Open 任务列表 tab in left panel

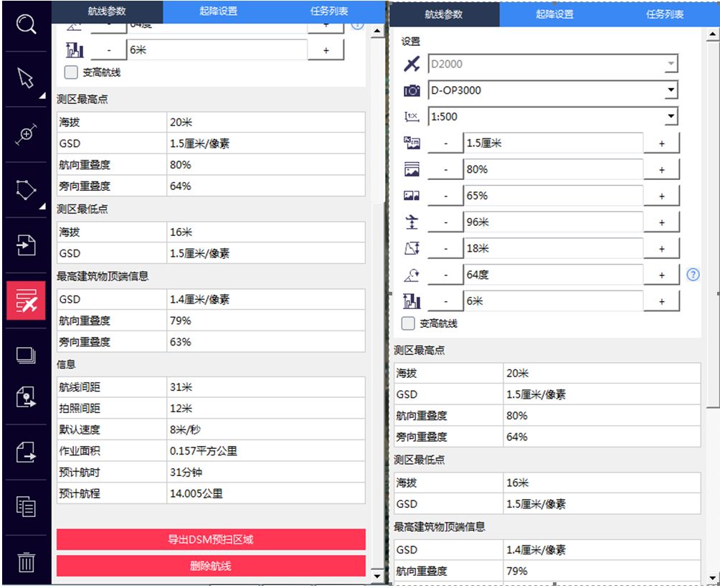[329, 11]
